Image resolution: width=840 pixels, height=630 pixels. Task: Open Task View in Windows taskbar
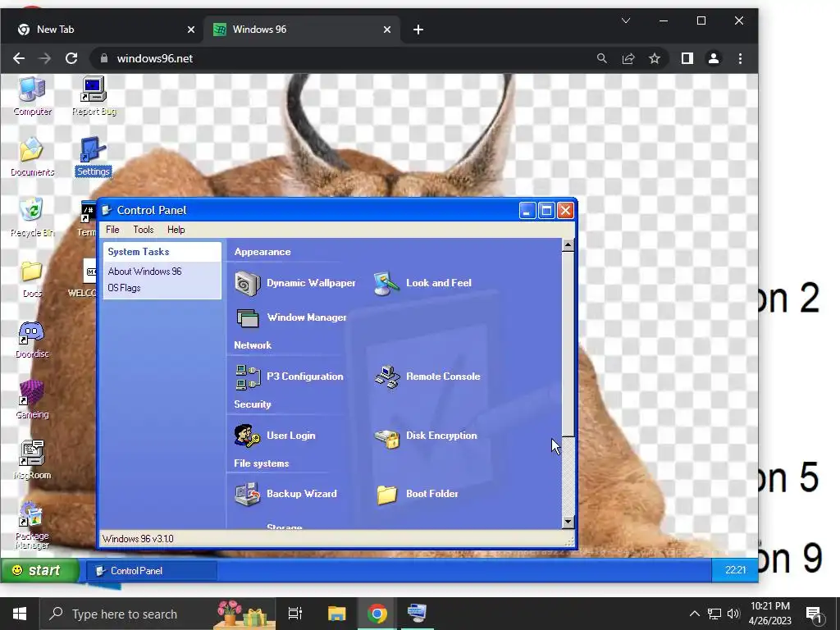(295, 614)
